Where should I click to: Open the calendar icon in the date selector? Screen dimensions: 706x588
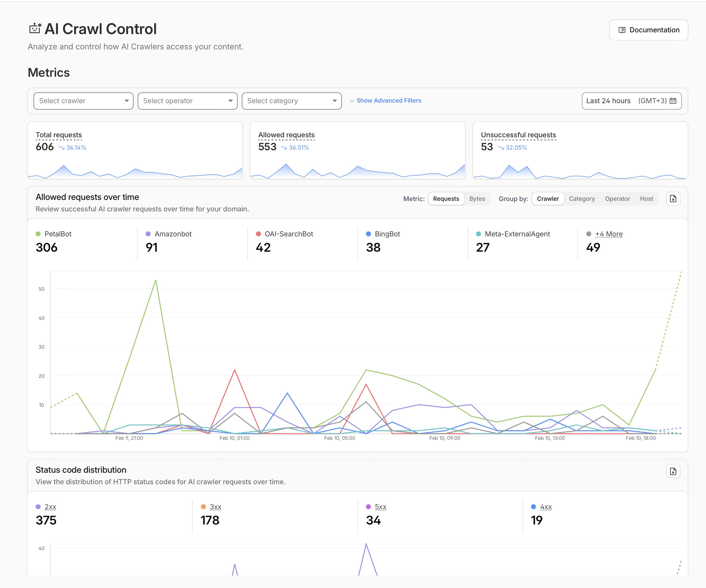(673, 101)
